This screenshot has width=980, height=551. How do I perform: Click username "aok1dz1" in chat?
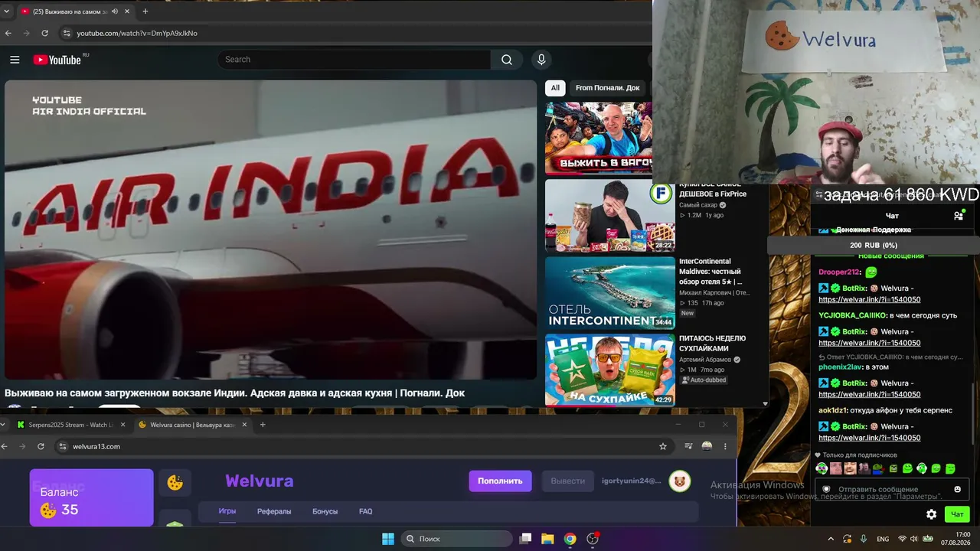click(x=833, y=410)
